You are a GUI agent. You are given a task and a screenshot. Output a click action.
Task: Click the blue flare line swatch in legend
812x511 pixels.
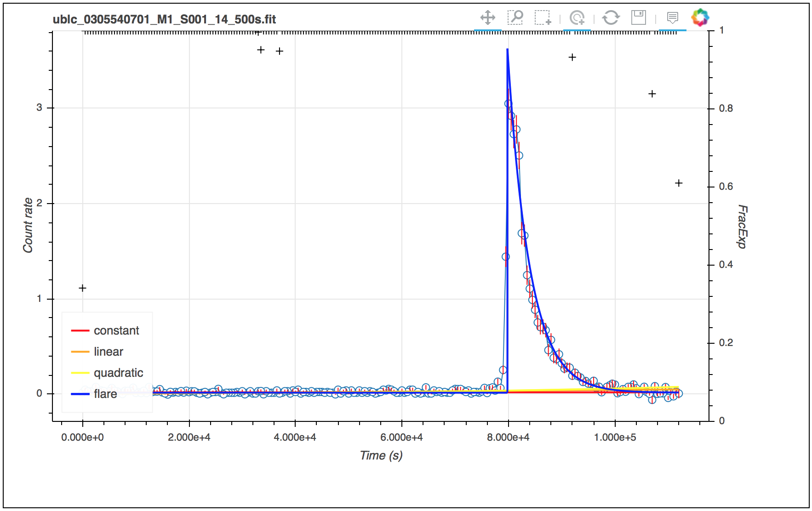(80, 394)
